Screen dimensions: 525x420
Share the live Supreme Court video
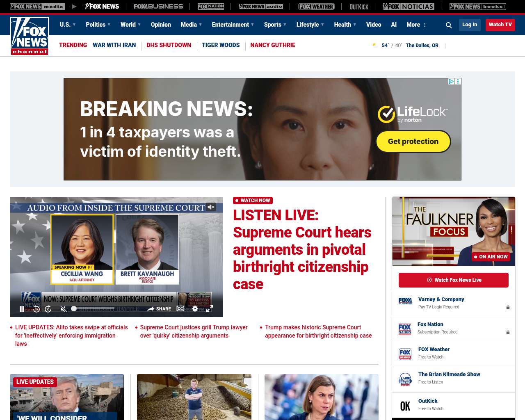(159, 309)
